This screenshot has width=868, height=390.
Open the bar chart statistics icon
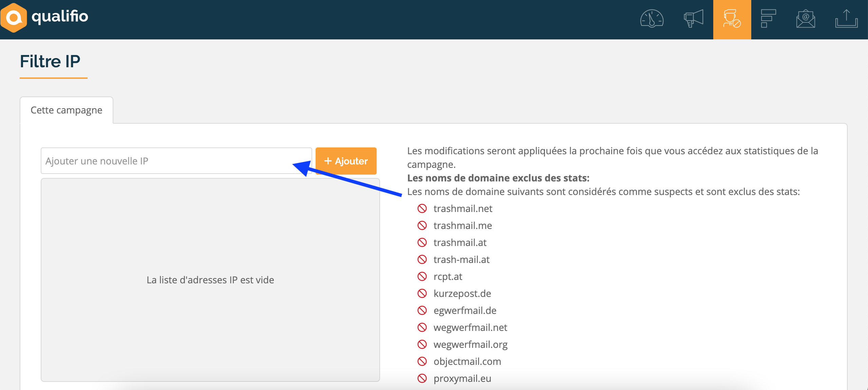click(x=768, y=19)
